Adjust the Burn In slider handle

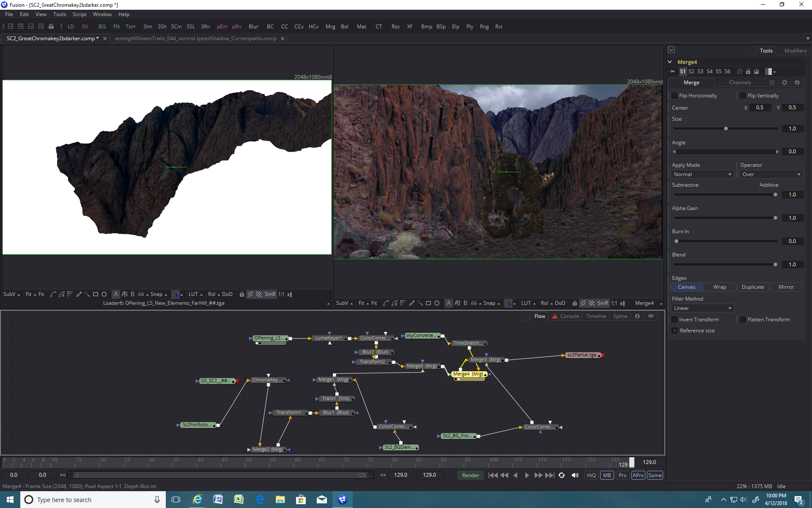(x=677, y=241)
